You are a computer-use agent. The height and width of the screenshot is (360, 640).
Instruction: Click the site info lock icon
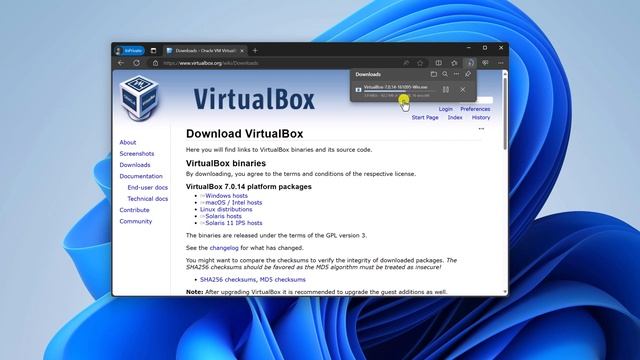(x=155, y=63)
